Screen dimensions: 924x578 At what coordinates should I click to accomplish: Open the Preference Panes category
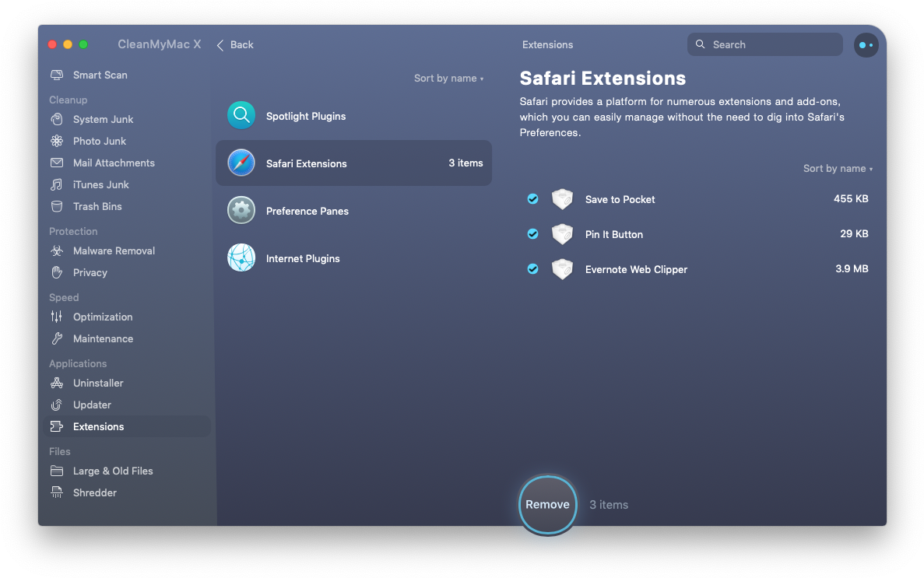pos(307,210)
